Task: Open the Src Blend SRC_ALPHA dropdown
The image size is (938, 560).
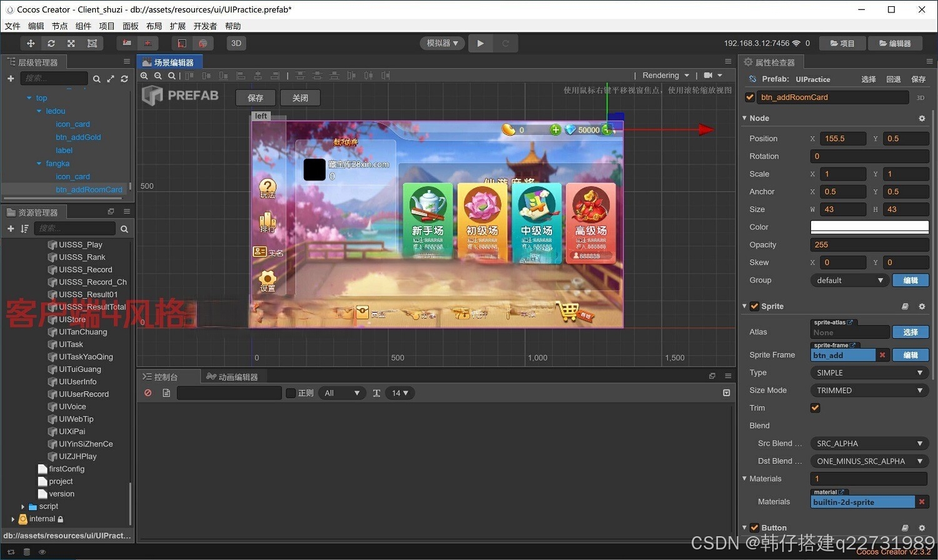Action: pos(869,444)
